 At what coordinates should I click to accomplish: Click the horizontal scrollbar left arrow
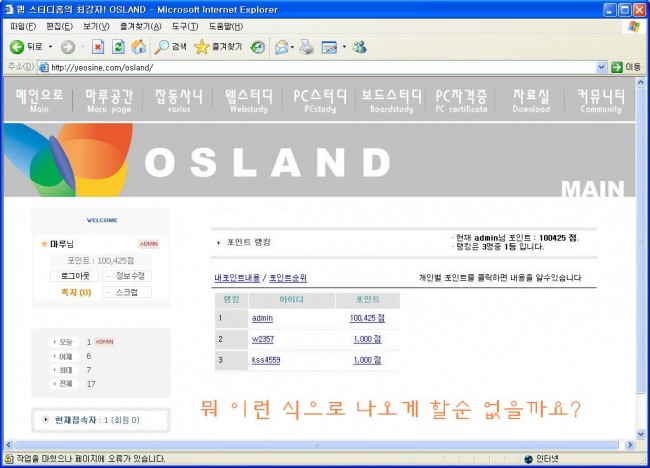tap(9, 445)
